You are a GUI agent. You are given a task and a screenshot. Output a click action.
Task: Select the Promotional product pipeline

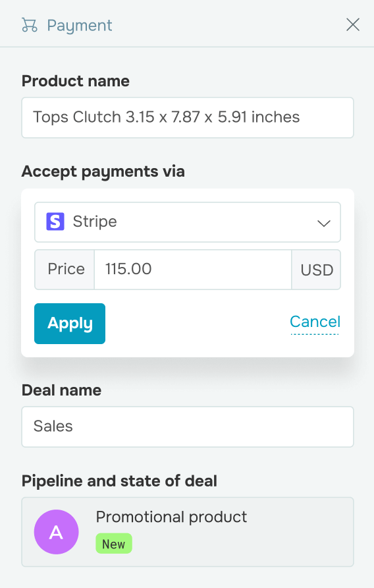(188, 532)
